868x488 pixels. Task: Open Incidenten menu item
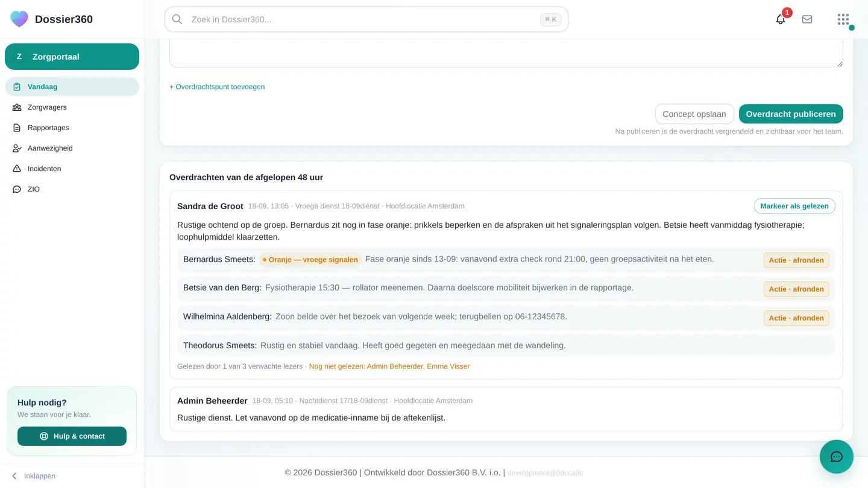(72, 169)
